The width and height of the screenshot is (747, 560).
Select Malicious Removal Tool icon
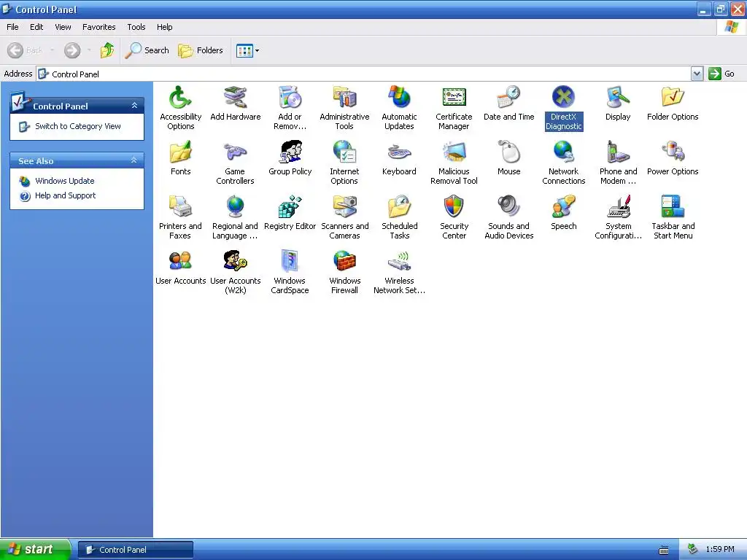point(454,152)
